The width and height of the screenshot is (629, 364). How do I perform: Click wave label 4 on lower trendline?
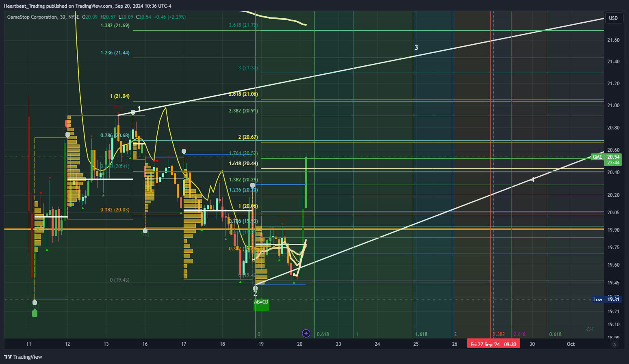(533, 179)
